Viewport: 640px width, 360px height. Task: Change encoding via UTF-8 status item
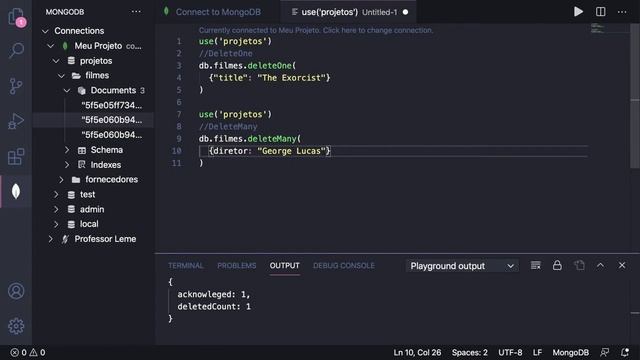[x=510, y=352]
